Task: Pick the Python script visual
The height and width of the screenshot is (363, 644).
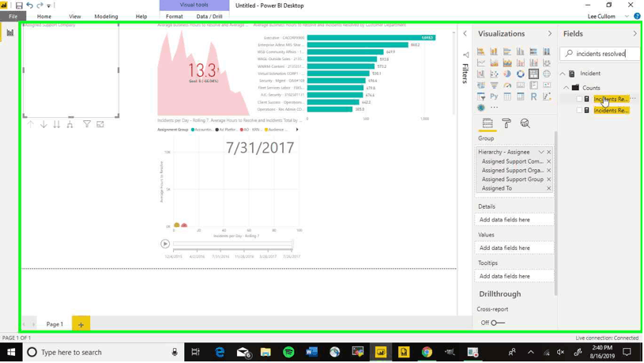Action: coord(494,96)
